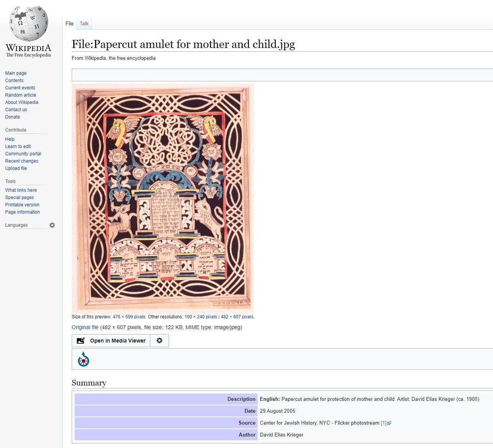The width and height of the screenshot is (493, 448).
Task: Click the Media Viewer settings gear button
Action: pos(159,341)
